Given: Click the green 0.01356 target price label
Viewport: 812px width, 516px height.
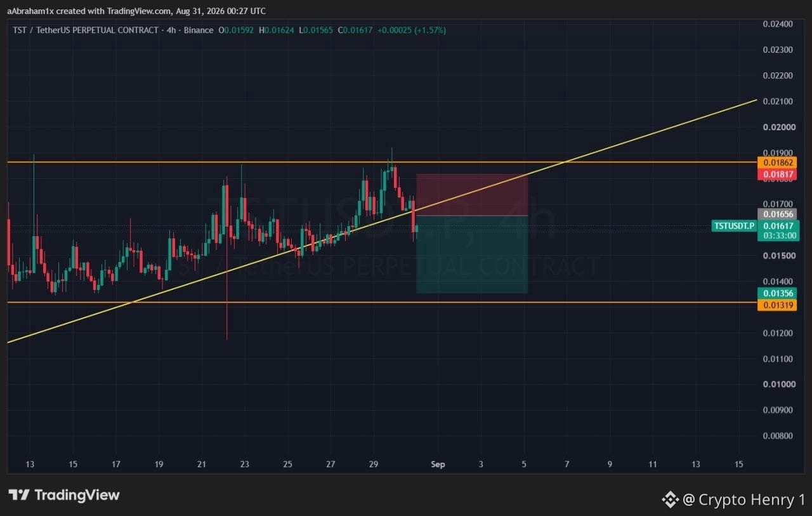Looking at the screenshot, I should 778,293.
